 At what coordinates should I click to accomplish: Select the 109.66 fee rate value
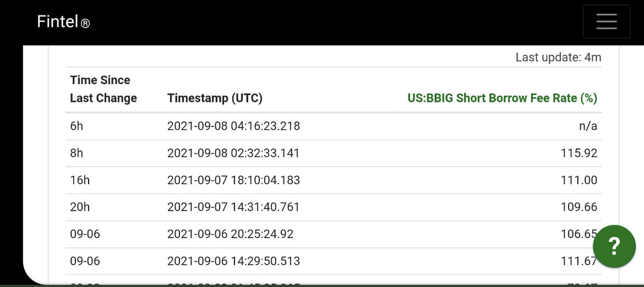578,207
